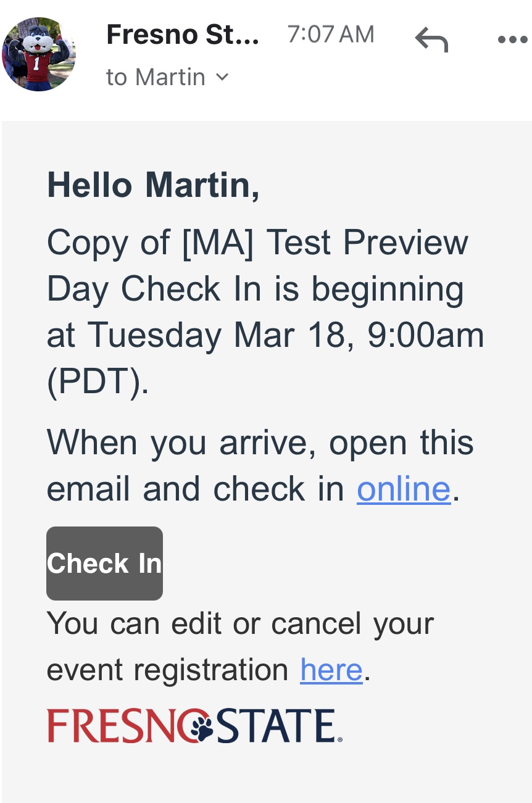Tap the sender name "Fresno St..."
Image resolution: width=532 pixels, height=803 pixels.
(x=183, y=35)
